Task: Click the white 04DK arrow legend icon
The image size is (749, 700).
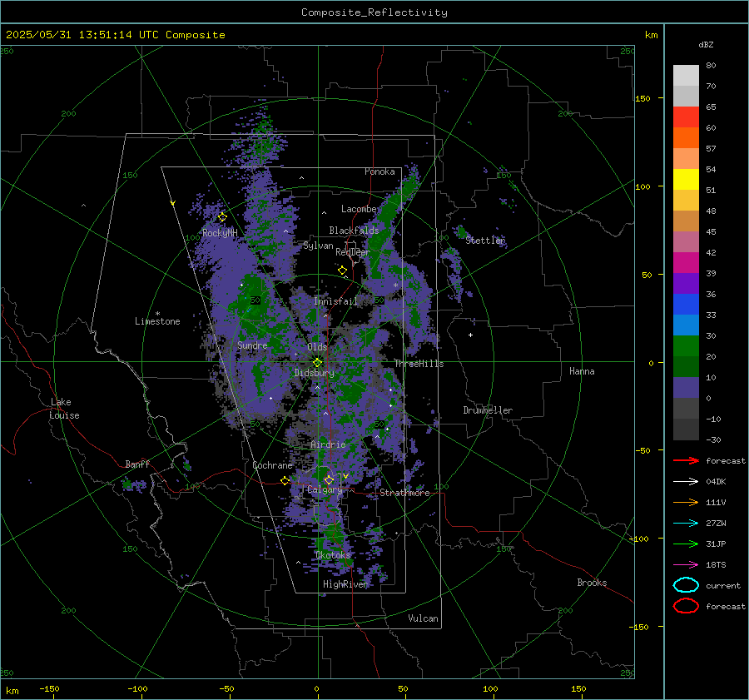Action: pos(686,481)
